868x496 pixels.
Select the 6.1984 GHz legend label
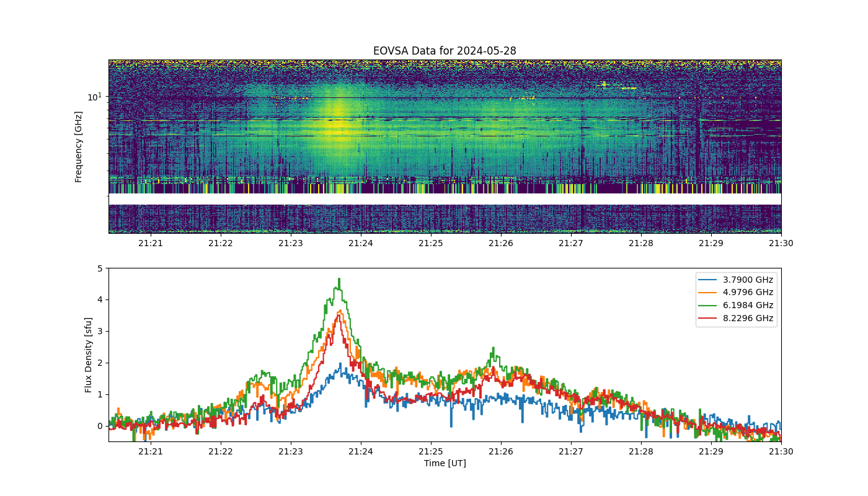tap(748, 305)
